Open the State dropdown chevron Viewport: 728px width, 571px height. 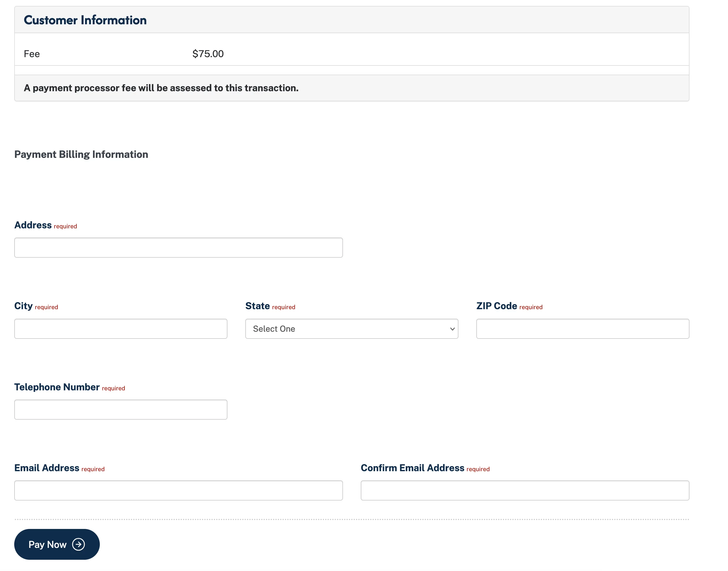click(452, 329)
